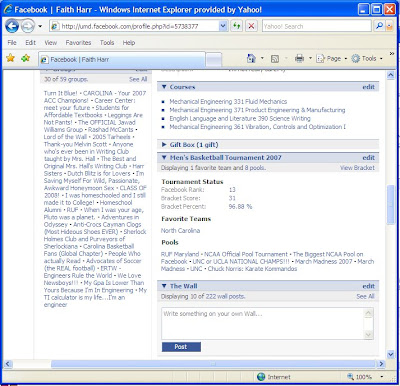The width and height of the screenshot is (400, 386).
Task: Click the empty New Tab button
Action: click(x=214, y=60)
